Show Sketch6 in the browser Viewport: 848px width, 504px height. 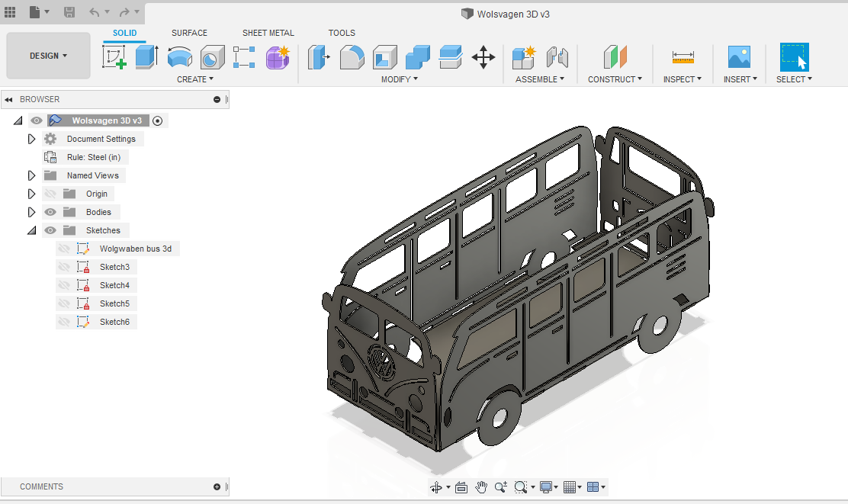[64, 322]
